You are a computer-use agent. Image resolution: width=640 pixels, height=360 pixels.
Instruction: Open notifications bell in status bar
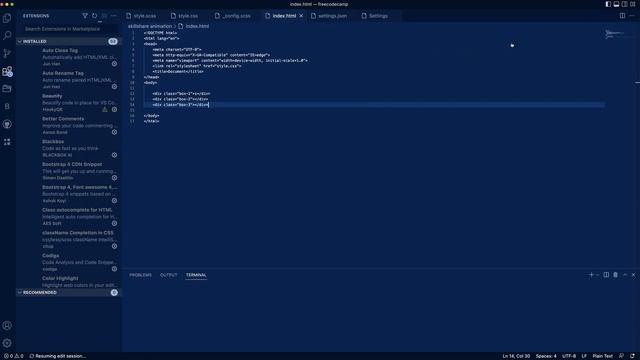coord(632,356)
